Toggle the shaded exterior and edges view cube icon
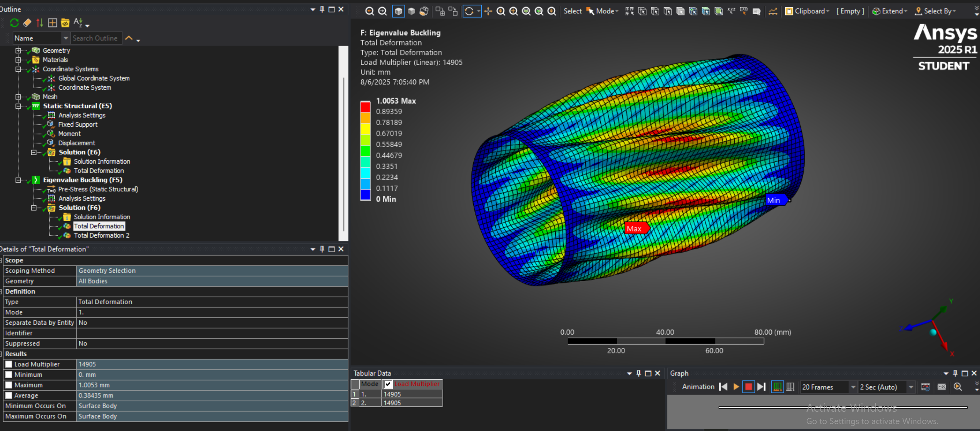 coord(399,11)
